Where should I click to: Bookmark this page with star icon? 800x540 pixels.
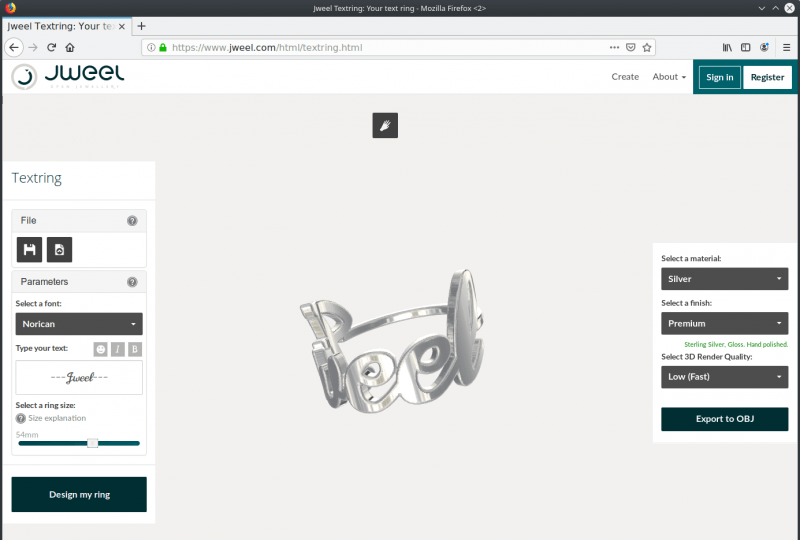[647, 47]
